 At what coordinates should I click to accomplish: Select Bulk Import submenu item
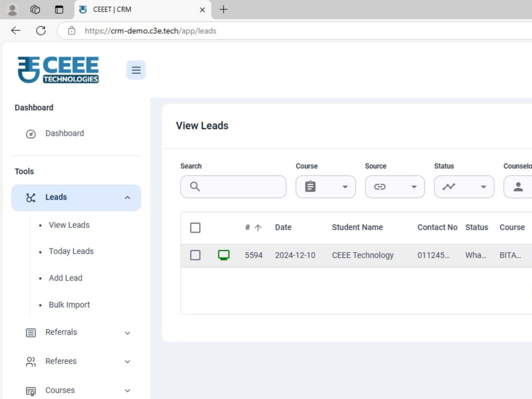[69, 305]
